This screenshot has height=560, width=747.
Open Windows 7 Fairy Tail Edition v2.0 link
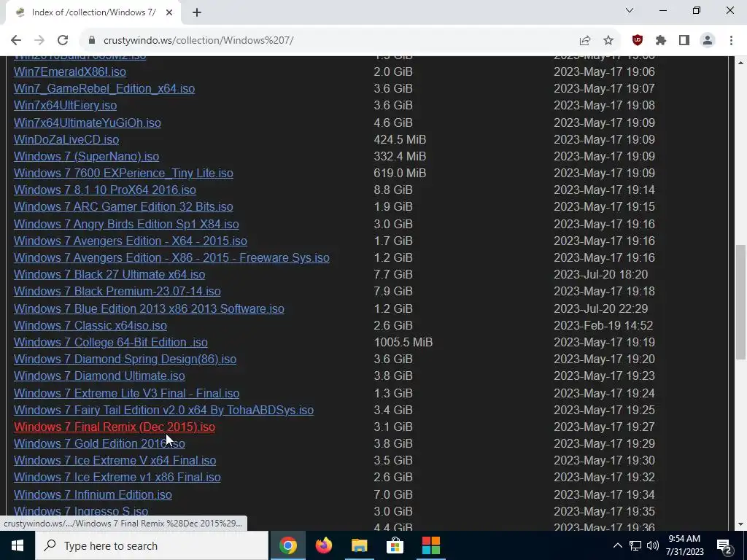tap(164, 410)
